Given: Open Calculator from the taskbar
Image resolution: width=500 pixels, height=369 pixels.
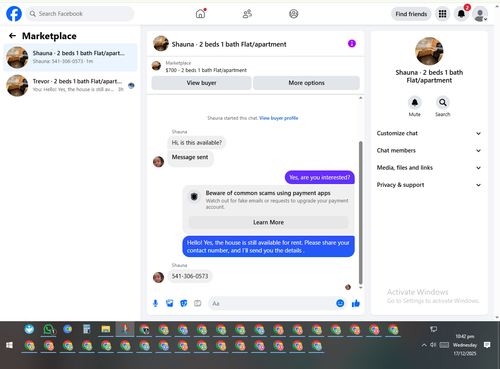Looking at the screenshot, I should click(87, 330).
